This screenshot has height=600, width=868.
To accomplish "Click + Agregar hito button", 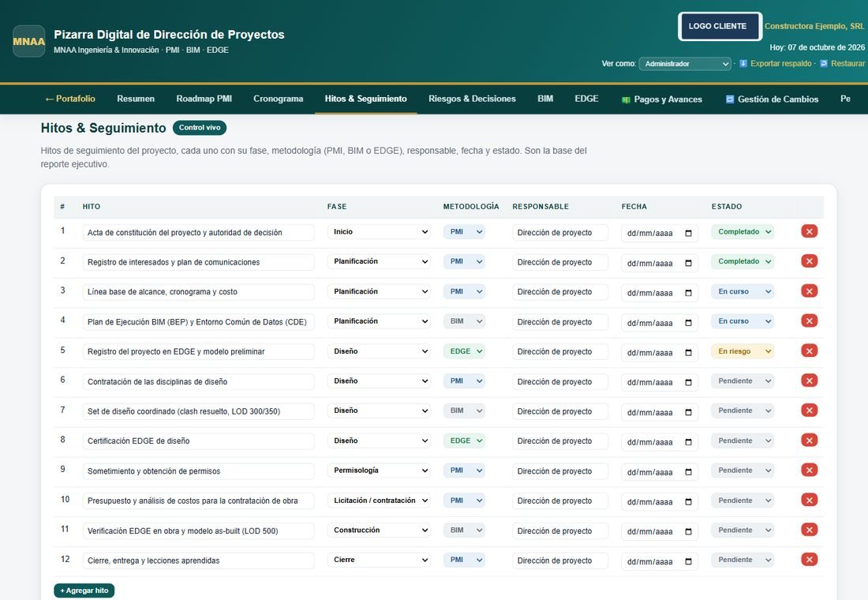I will click(x=84, y=591).
